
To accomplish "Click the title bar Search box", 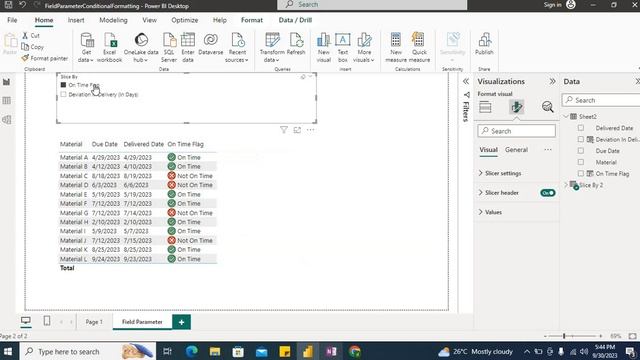I will pos(372,4).
